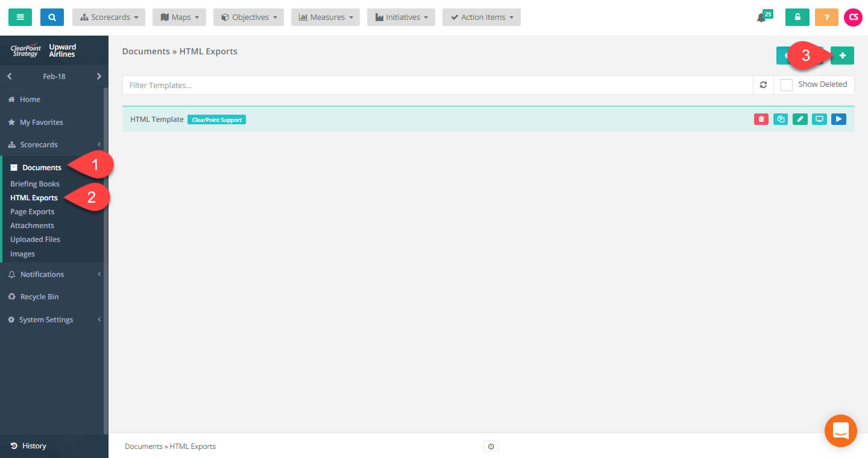Image resolution: width=868 pixels, height=458 pixels.
Task: Click the refresh icon beside filter field
Action: (x=763, y=85)
